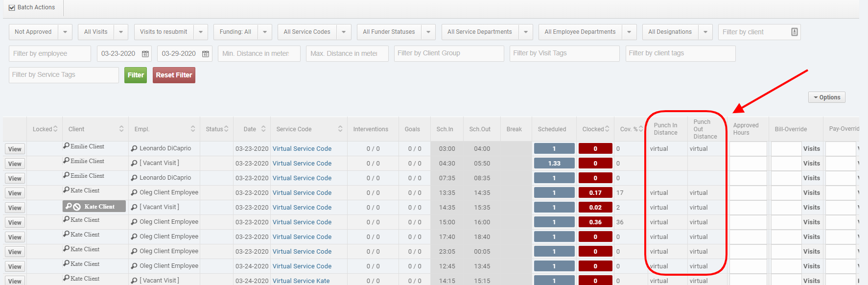This screenshot has height=285, width=868.
Task: Click the green Filter button
Action: tap(136, 75)
